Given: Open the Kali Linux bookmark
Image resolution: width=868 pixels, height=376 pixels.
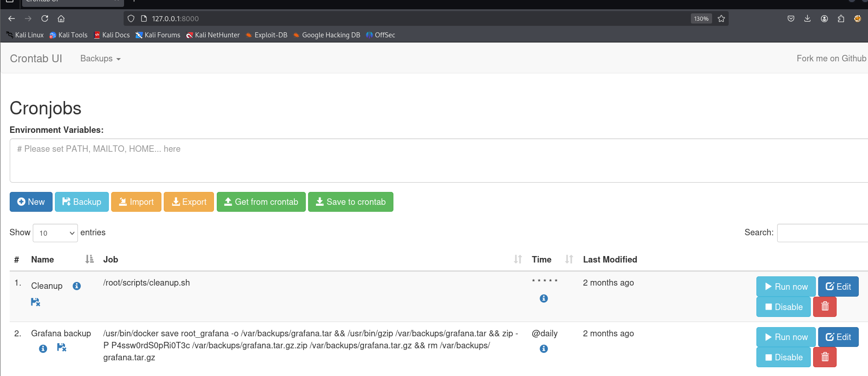Looking at the screenshot, I should pyautogui.click(x=25, y=35).
